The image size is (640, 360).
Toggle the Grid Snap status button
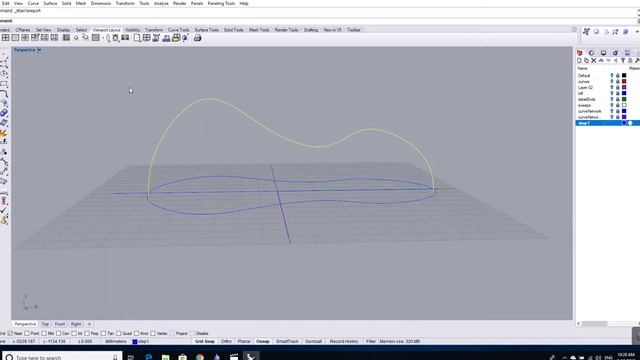click(x=204, y=341)
